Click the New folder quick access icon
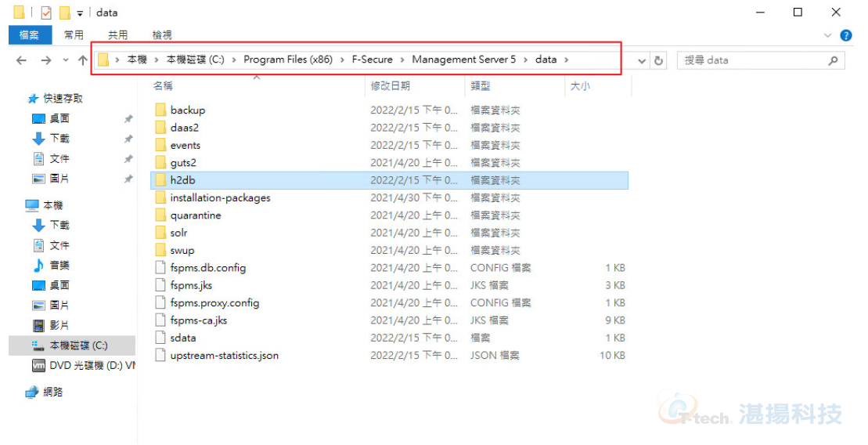The image size is (868, 445). (65, 13)
